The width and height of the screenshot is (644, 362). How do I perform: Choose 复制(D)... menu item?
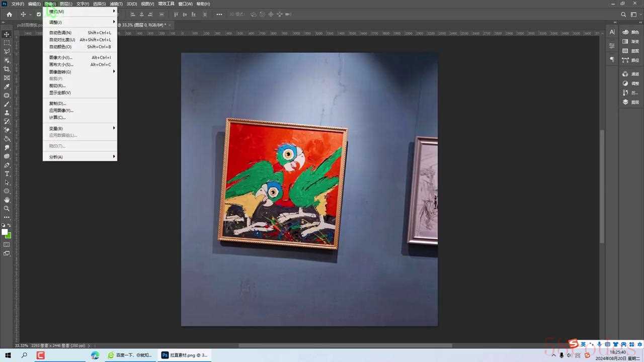coord(80,103)
